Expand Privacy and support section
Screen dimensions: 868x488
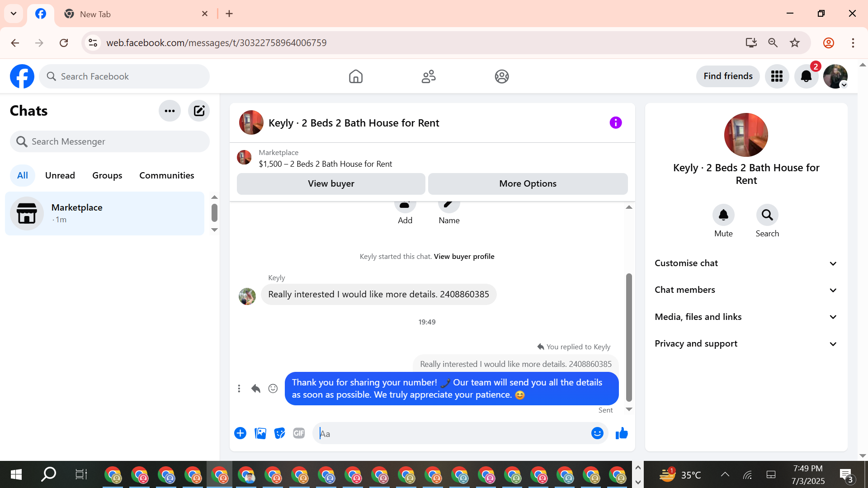[x=746, y=344]
